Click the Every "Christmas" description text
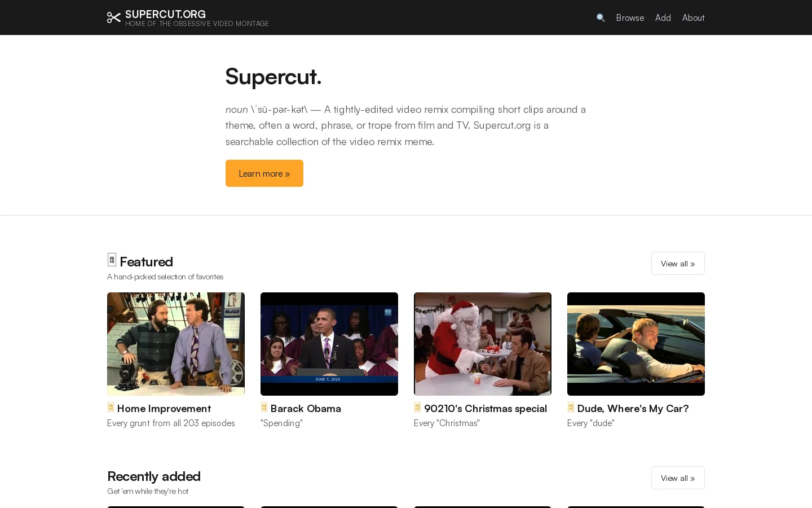The height and width of the screenshot is (508, 812). (447, 423)
